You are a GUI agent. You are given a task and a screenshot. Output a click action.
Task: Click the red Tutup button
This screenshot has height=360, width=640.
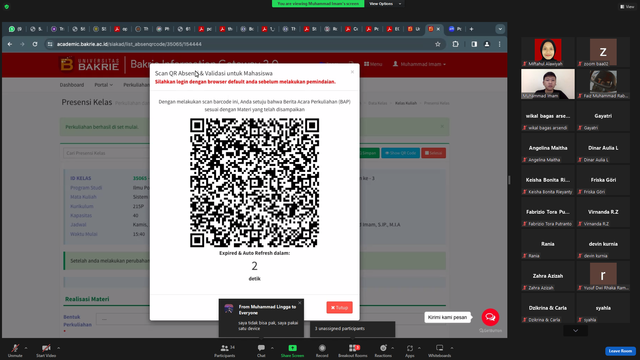tap(339, 307)
